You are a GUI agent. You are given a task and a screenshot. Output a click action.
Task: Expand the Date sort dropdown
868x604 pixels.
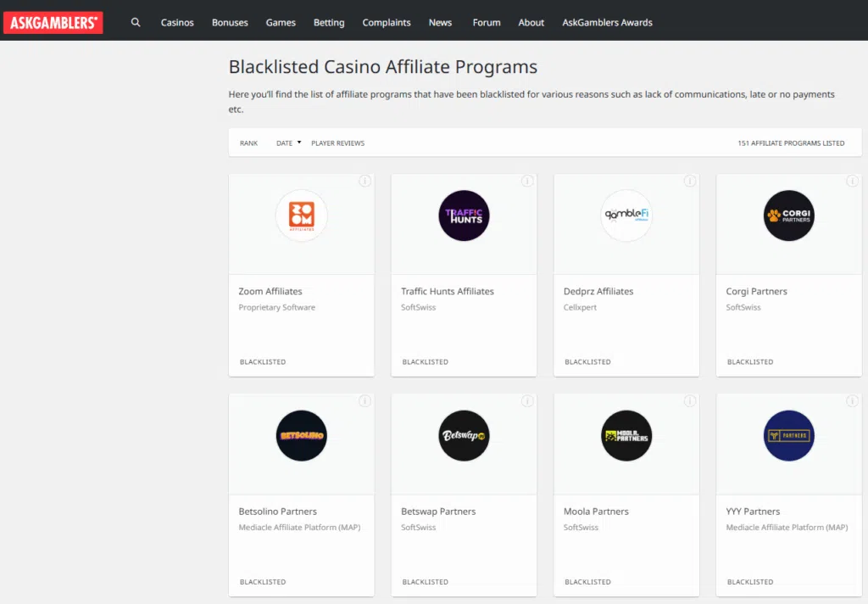pyautogui.click(x=288, y=143)
